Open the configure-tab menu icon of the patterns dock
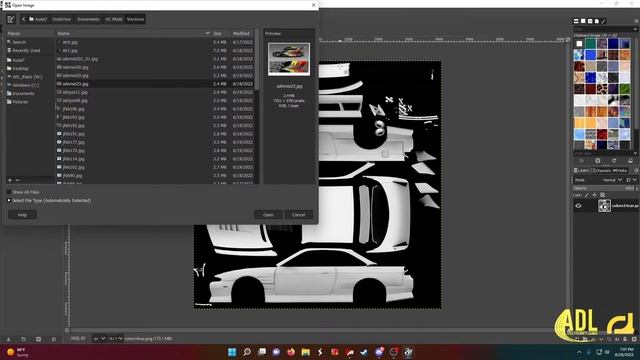This screenshot has height=360, width=640. point(636,21)
